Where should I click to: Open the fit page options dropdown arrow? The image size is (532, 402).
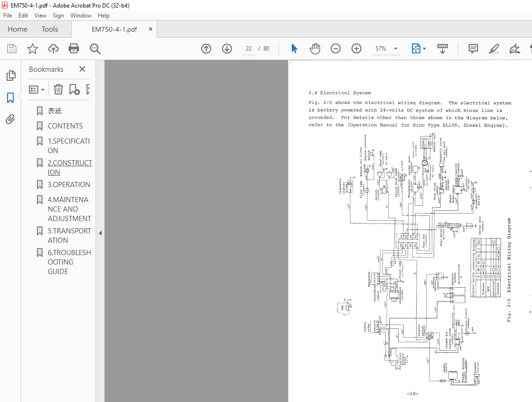[425, 49]
